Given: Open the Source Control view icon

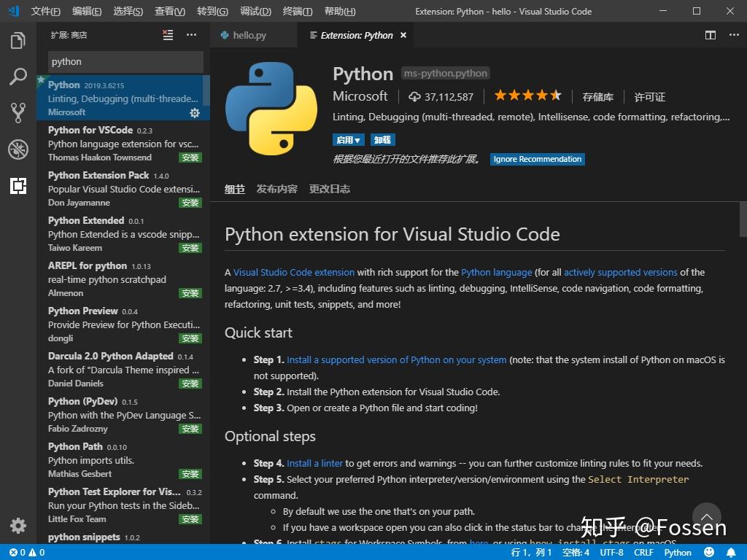Looking at the screenshot, I should [18, 109].
